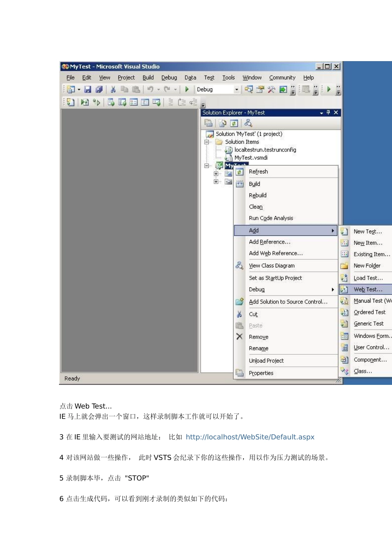Start debugging with the green play icon
The image size is (392, 555).
pyautogui.click(x=187, y=89)
